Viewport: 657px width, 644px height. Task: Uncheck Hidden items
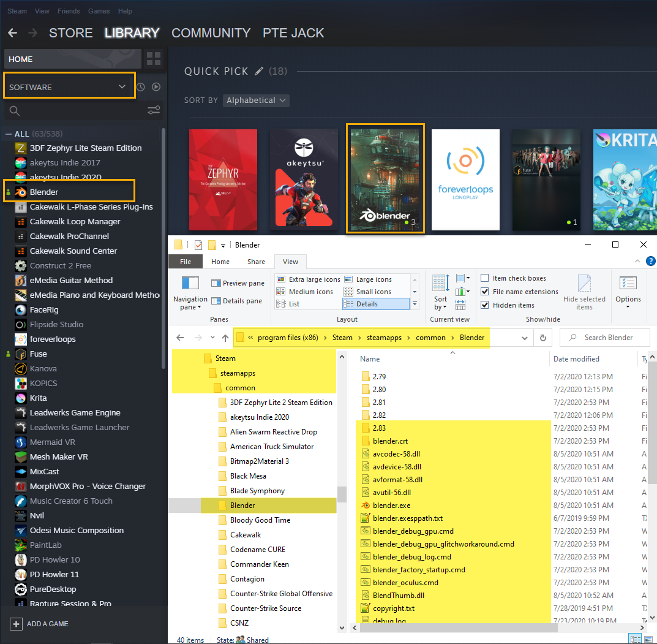(x=485, y=305)
